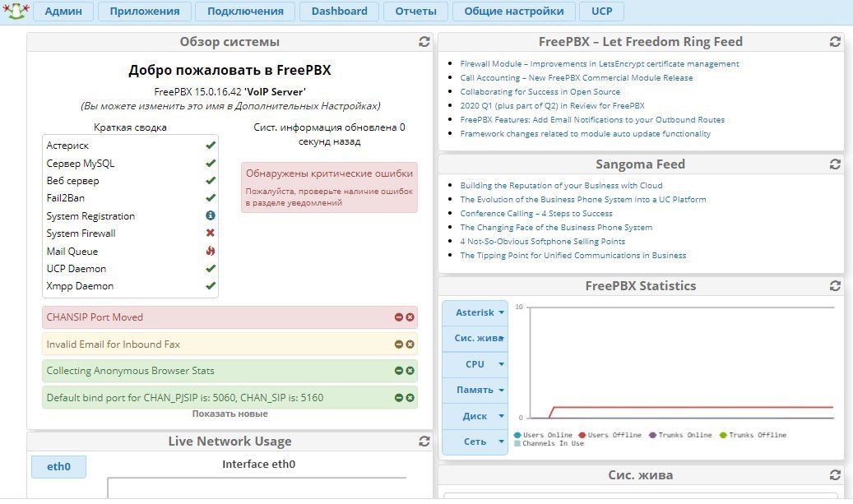Open Collaborating for Success in Open Source
Image resolution: width=853 pixels, height=504 pixels.
pos(540,92)
